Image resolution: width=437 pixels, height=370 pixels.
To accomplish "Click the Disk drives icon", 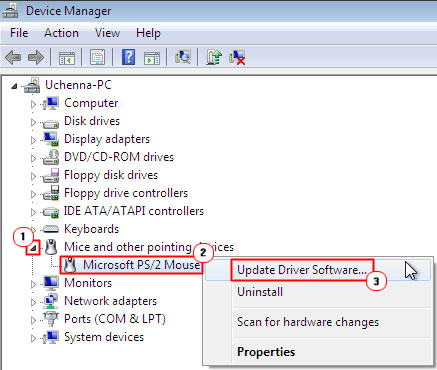I will tap(51, 123).
